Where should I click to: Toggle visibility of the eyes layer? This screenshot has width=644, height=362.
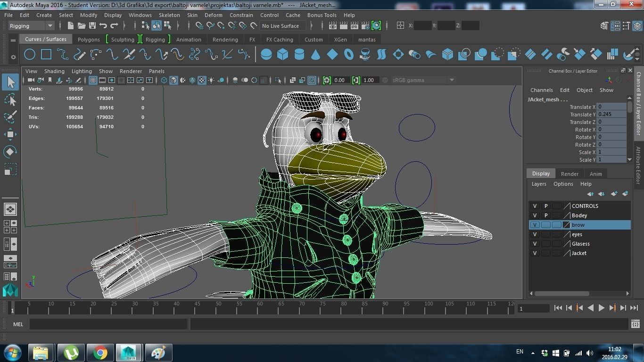pyautogui.click(x=535, y=234)
